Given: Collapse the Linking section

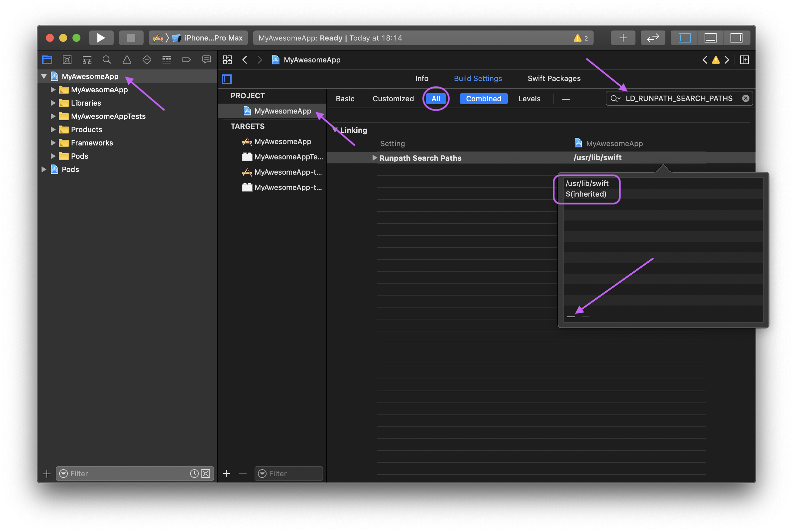Looking at the screenshot, I should (x=335, y=130).
